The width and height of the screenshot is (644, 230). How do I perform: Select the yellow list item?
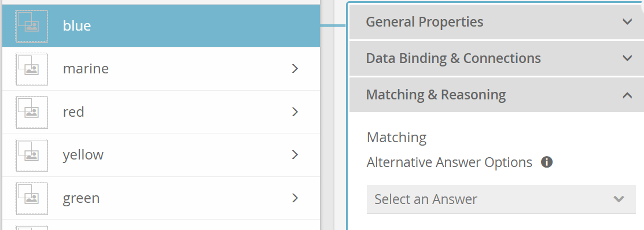click(161, 155)
